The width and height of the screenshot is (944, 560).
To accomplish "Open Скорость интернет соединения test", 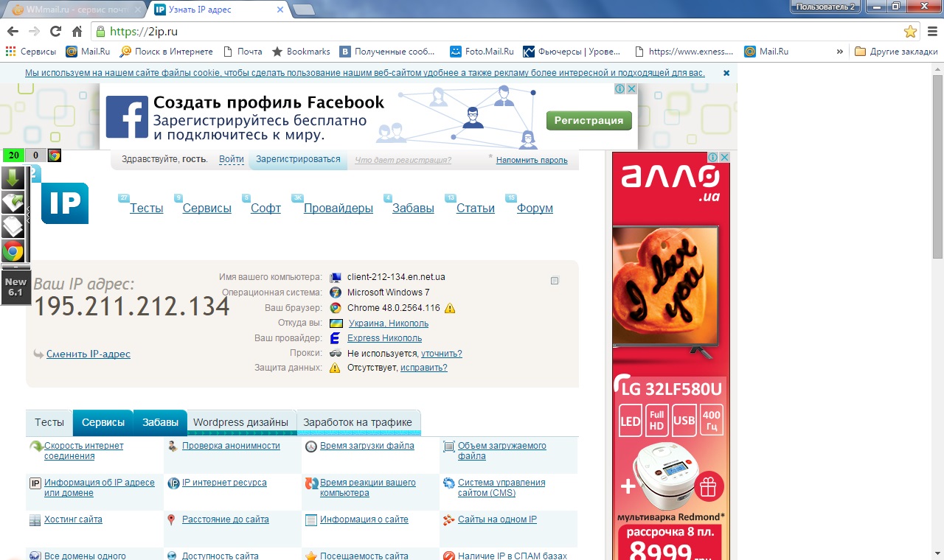I will click(x=84, y=451).
